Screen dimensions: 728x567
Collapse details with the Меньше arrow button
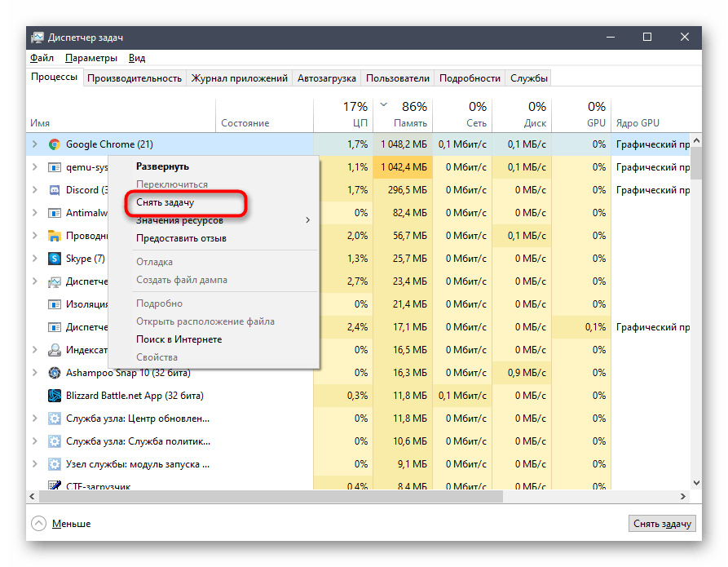39,524
